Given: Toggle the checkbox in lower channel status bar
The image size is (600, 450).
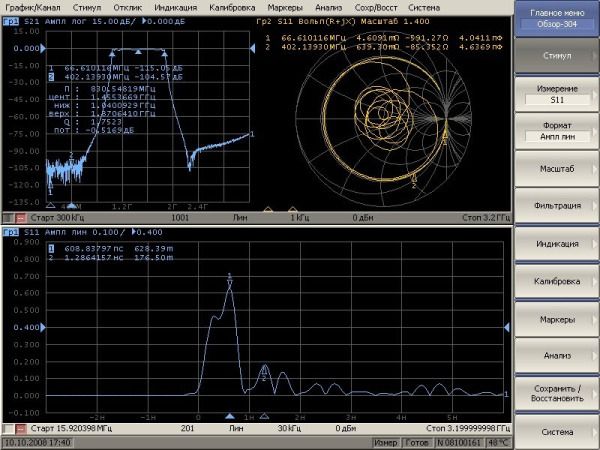Looking at the screenshot, I should [x=7, y=428].
